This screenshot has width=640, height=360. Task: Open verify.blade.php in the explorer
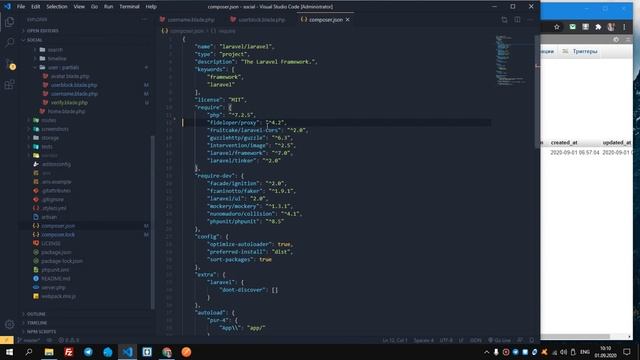click(69, 102)
